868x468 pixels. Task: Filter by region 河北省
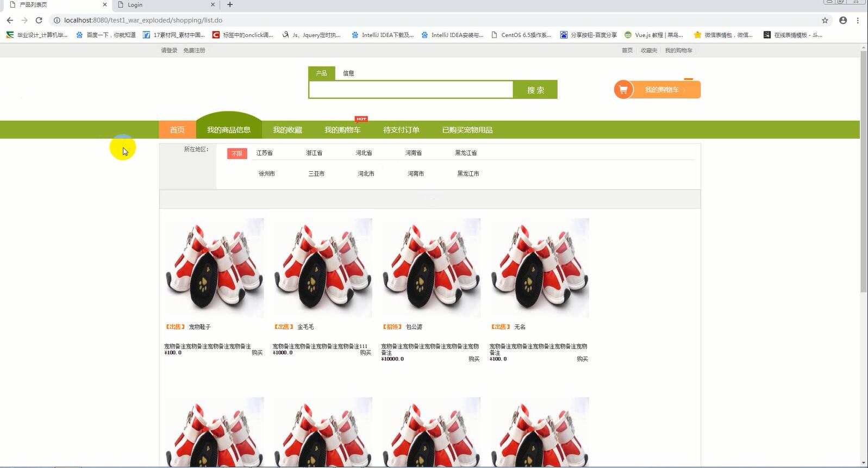click(364, 153)
